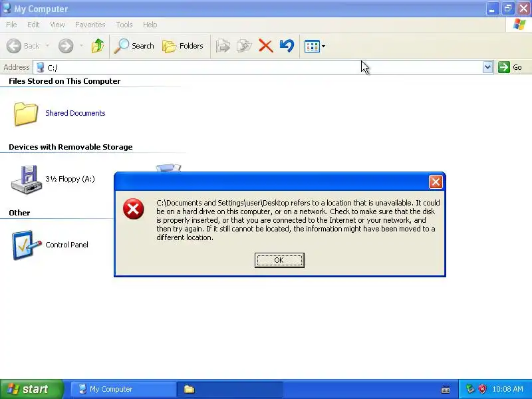
Task: Click the Move To toolbar icon
Action: pyautogui.click(x=223, y=46)
